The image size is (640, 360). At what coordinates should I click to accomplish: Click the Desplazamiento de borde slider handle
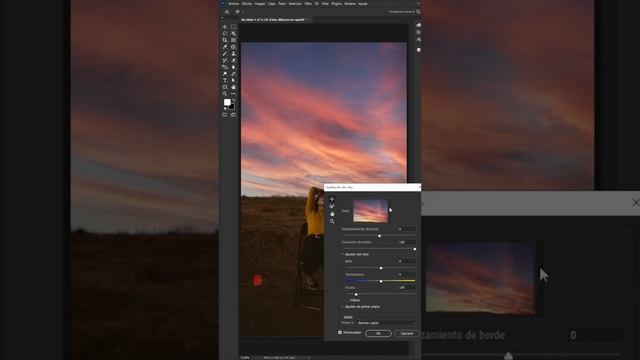pos(380,236)
